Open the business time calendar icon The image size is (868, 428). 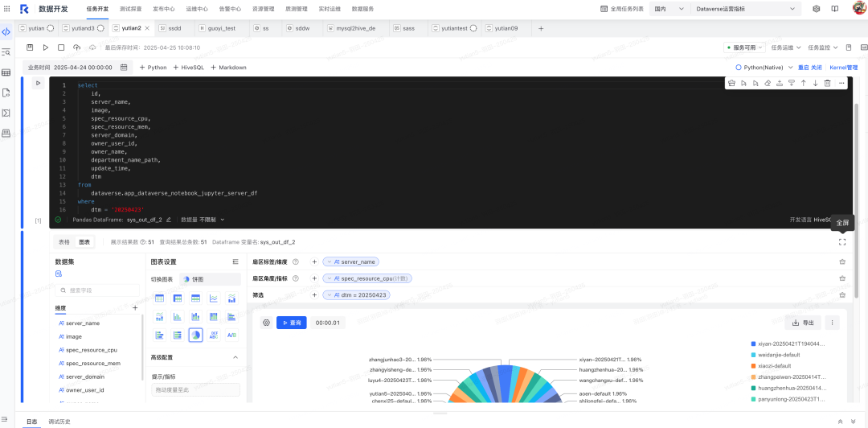pyautogui.click(x=124, y=67)
